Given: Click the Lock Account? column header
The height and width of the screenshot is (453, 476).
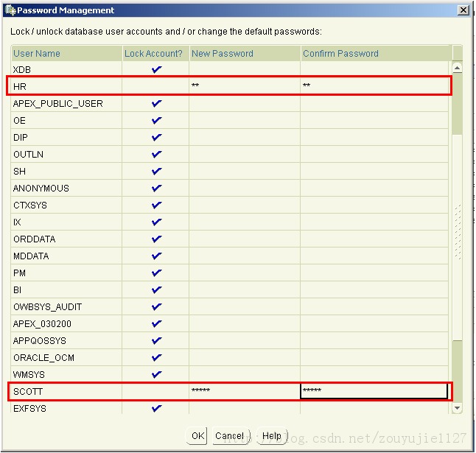Looking at the screenshot, I should pos(155,53).
